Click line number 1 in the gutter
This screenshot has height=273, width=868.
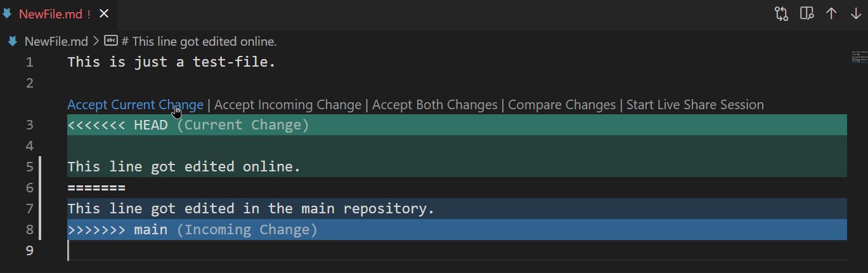pyautogui.click(x=29, y=62)
